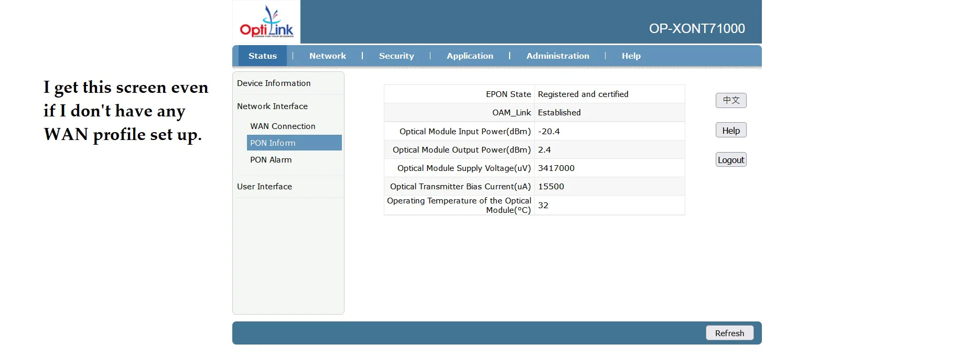This screenshot has width=980, height=355.
Task: Open the PON Alarm page
Action: (x=271, y=160)
